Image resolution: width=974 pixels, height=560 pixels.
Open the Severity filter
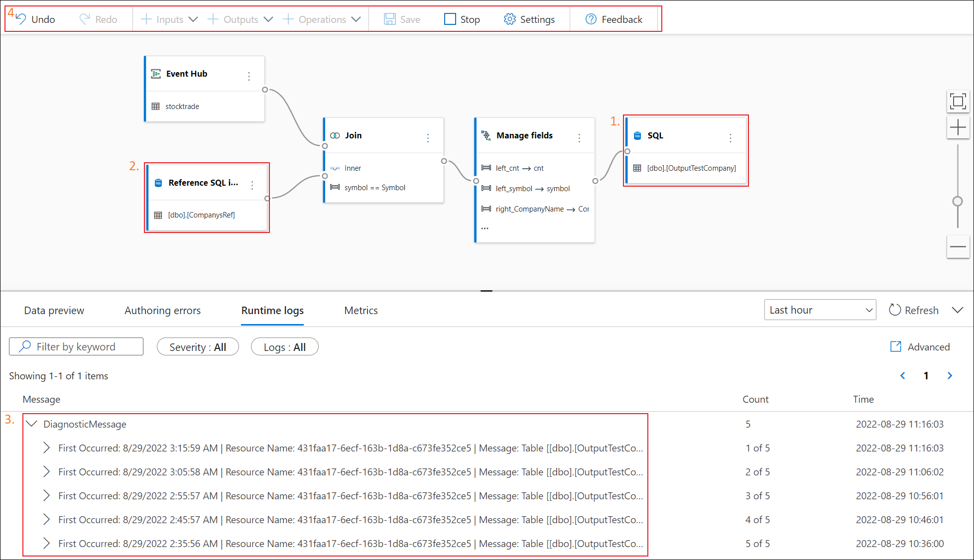coord(198,347)
